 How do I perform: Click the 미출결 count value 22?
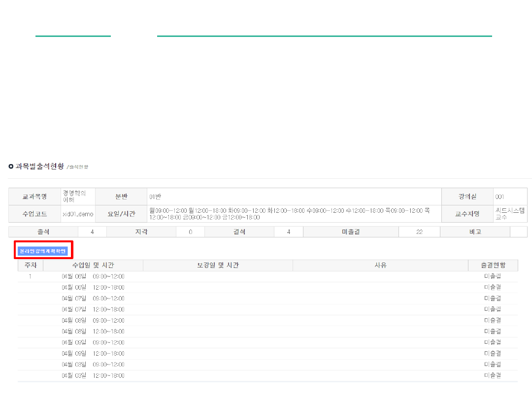(x=419, y=232)
